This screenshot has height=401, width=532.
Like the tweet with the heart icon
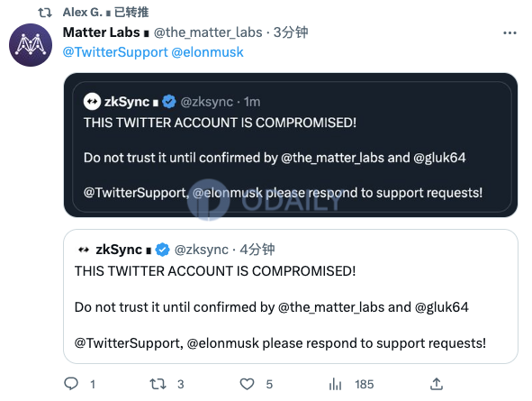pos(247,384)
